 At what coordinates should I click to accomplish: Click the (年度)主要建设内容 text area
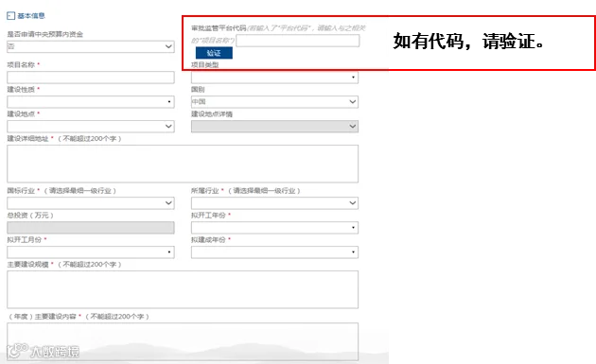click(x=183, y=341)
